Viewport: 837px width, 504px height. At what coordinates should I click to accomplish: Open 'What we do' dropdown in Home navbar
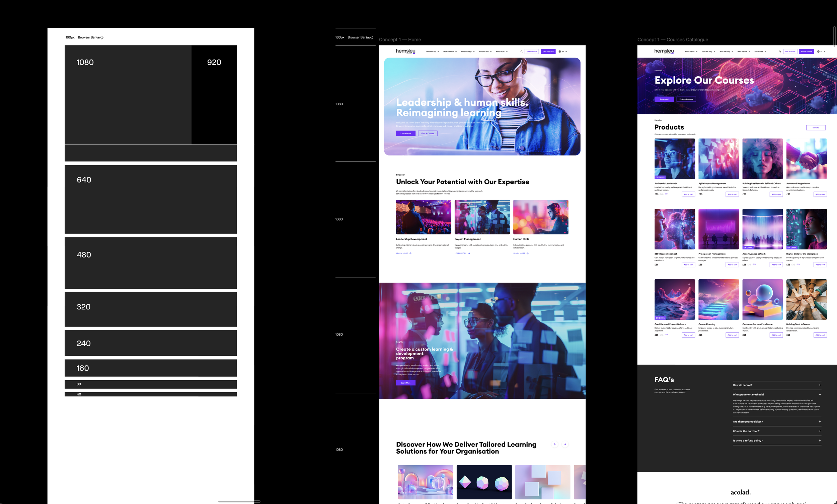click(433, 52)
